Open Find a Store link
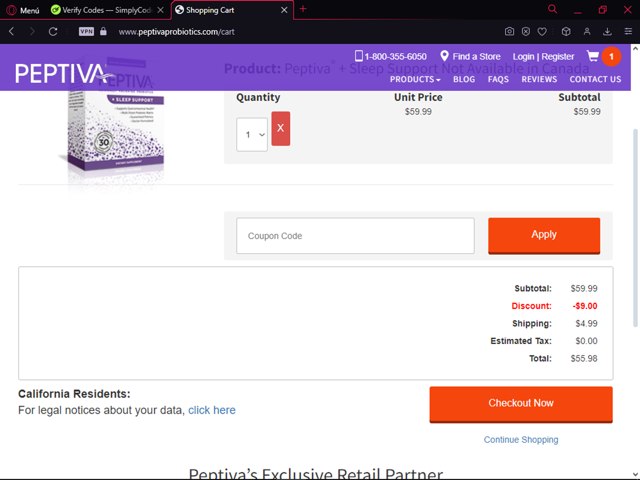Image resolution: width=640 pixels, height=480 pixels. (476, 57)
